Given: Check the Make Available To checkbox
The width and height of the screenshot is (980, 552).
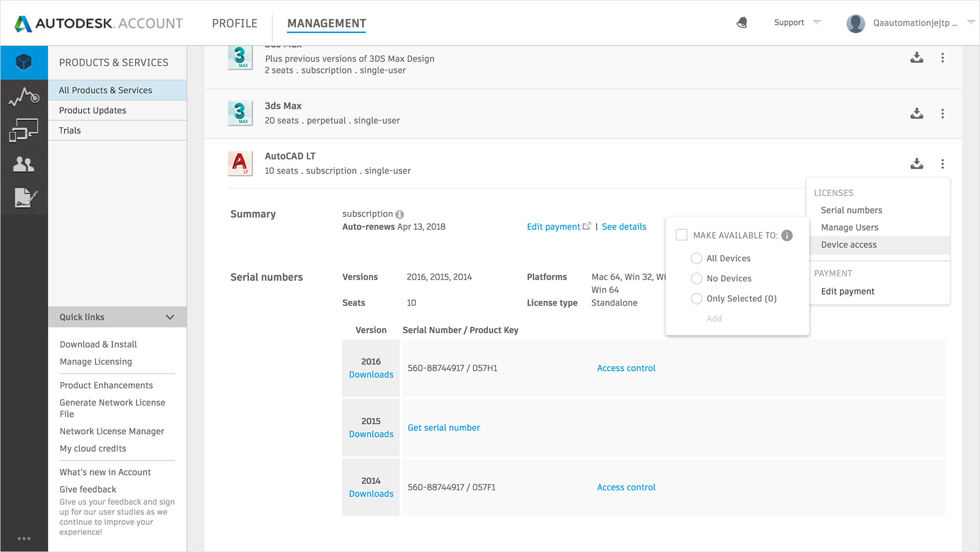Looking at the screenshot, I should (681, 235).
